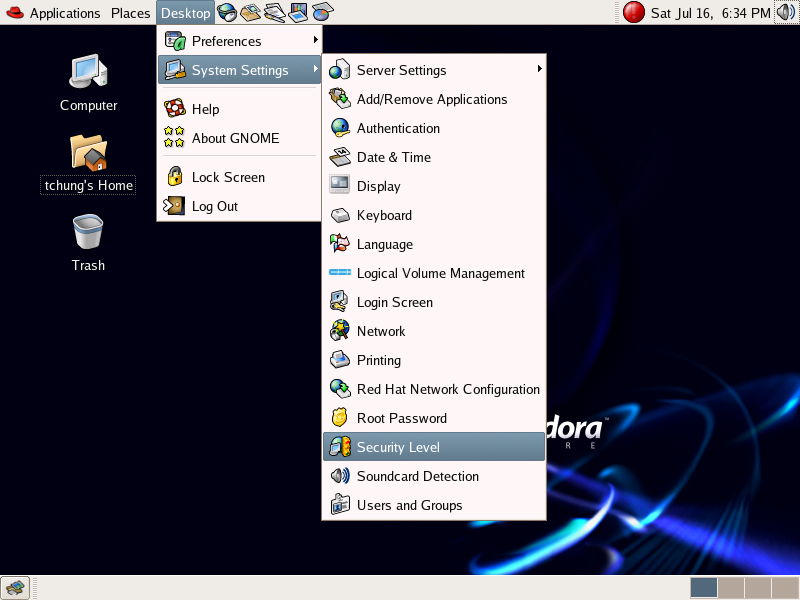Launch the presentation icon in top panel
This screenshot has width=800, height=600.
pos(298,12)
